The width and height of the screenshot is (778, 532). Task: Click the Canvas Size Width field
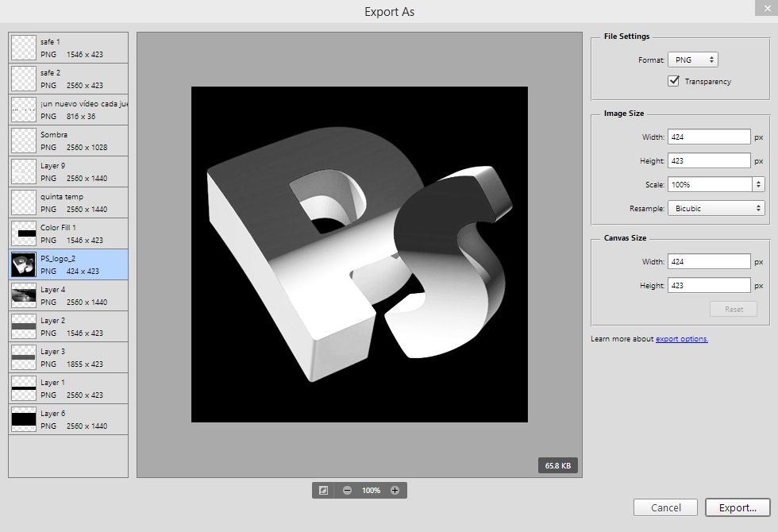tap(709, 261)
